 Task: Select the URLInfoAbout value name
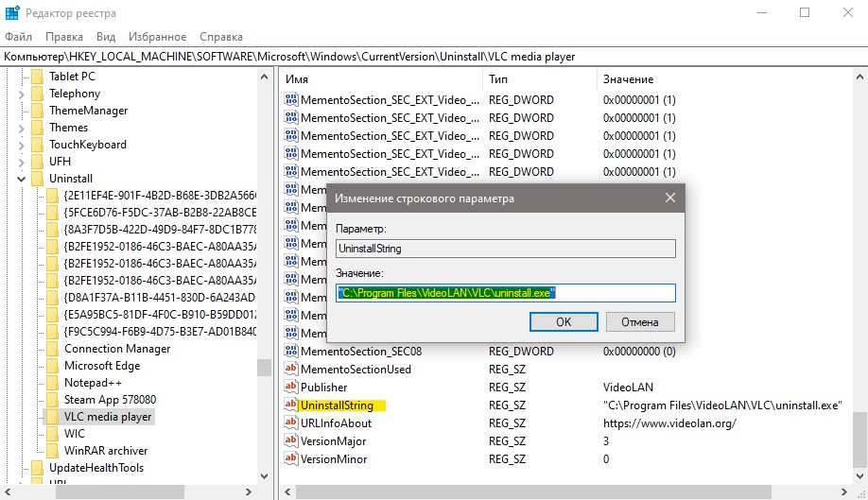336,423
